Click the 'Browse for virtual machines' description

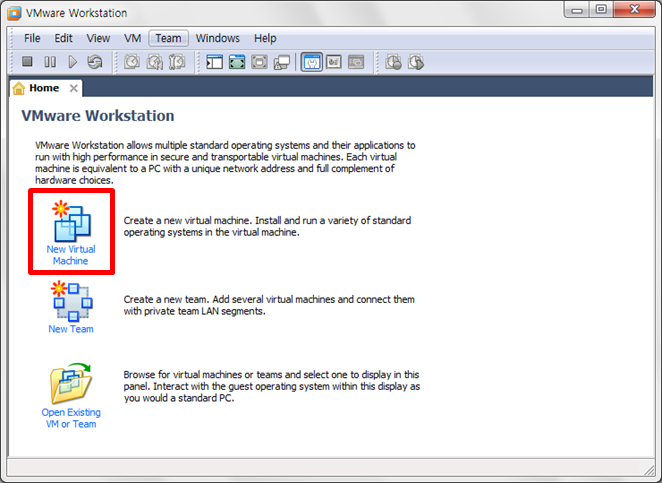[x=271, y=386]
